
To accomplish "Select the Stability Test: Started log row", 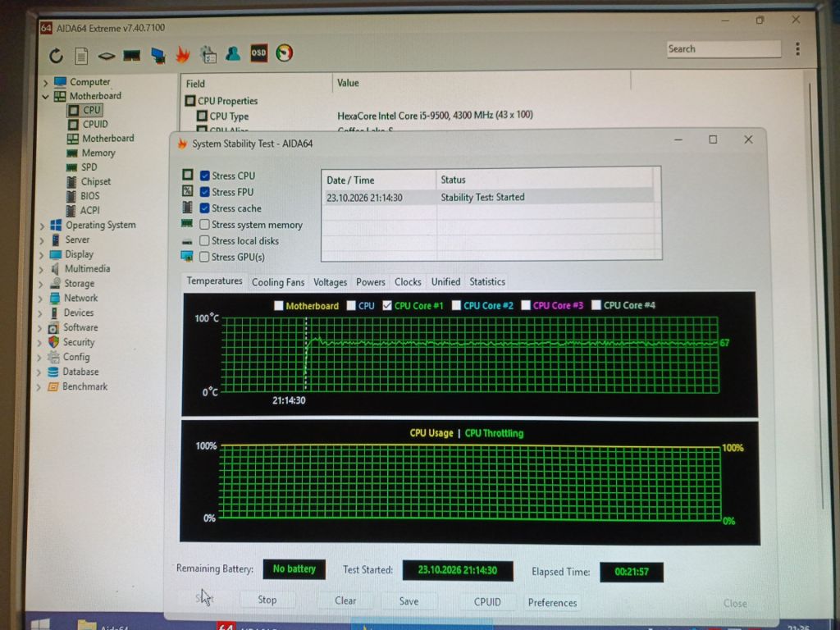I will 489,197.
